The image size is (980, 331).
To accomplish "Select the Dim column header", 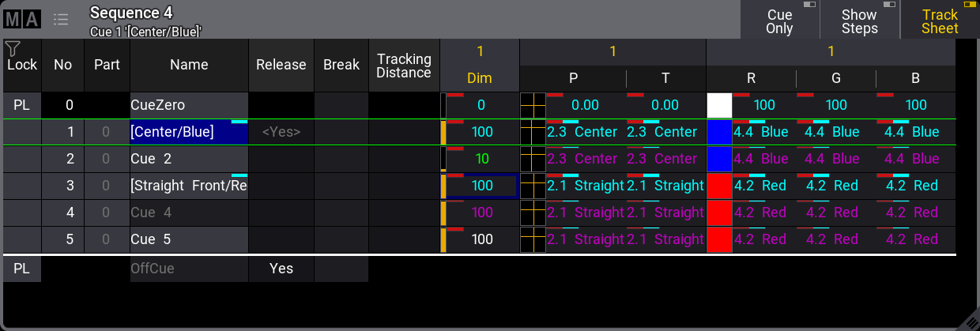I will (480, 78).
